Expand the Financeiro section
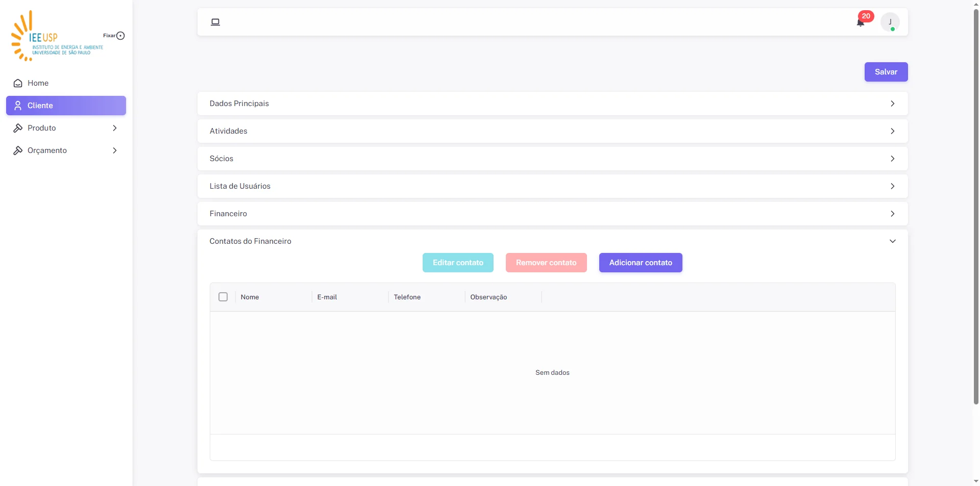The height and width of the screenshot is (486, 980). [x=552, y=214]
